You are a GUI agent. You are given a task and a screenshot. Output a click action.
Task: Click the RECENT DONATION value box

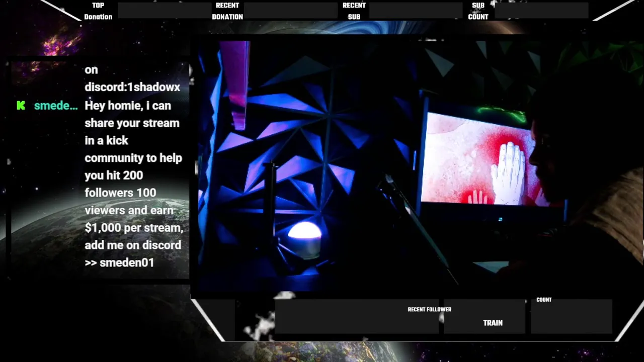pos(290,11)
